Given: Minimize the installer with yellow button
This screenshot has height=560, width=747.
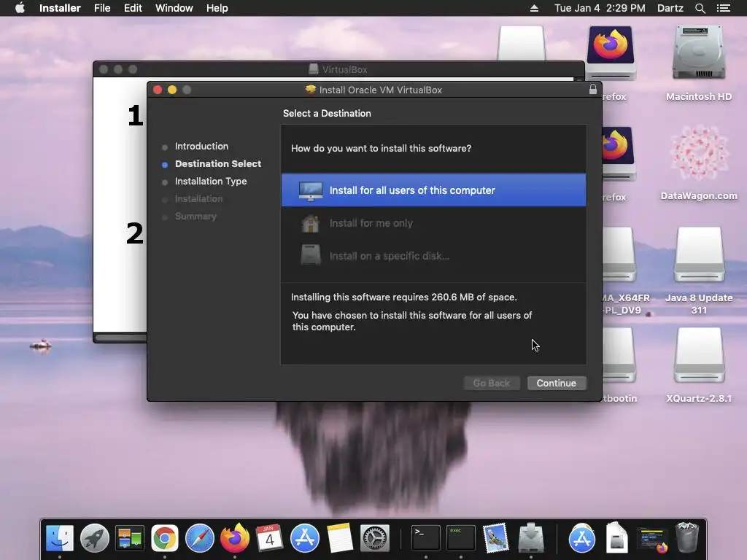Looking at the screenshot, I should tap(172, 90).
